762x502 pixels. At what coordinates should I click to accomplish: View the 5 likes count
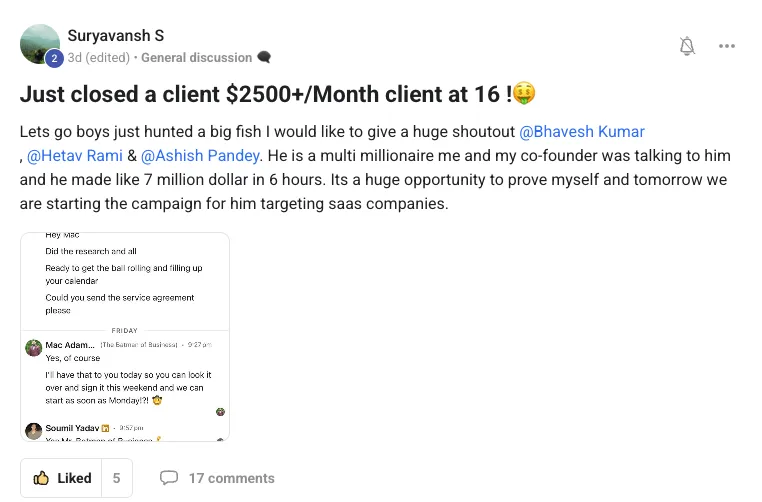pos(116,478)
